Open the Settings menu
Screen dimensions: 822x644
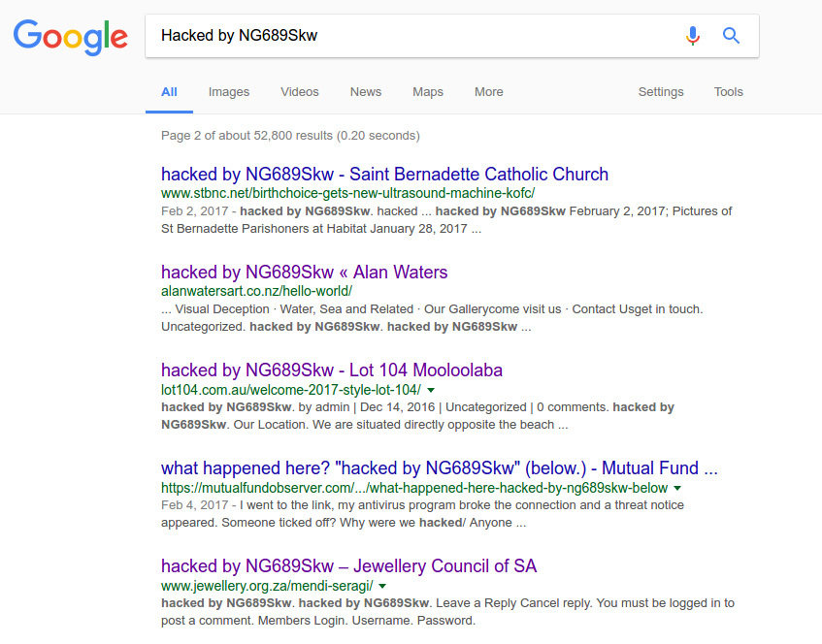pyautogui.click(x=661, y=92)
